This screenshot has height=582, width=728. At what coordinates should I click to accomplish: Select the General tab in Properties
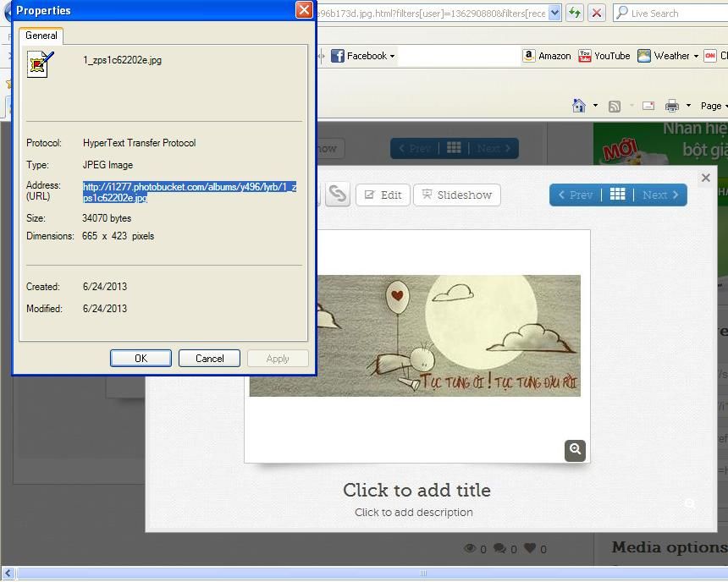[41, 36]
